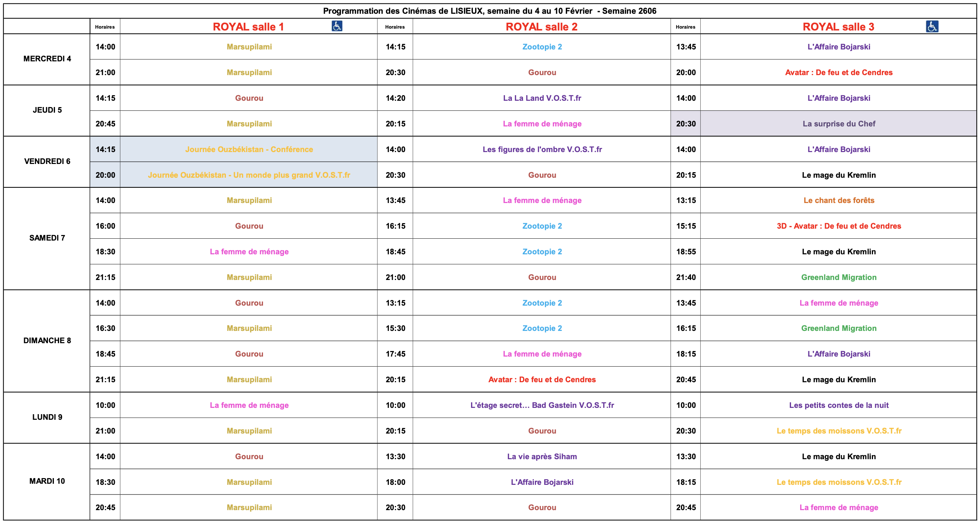The image size is (980, 525).
Task: Click the wheelchair icon beside ROYAL salle 3
Action: [x=932, y=26]
